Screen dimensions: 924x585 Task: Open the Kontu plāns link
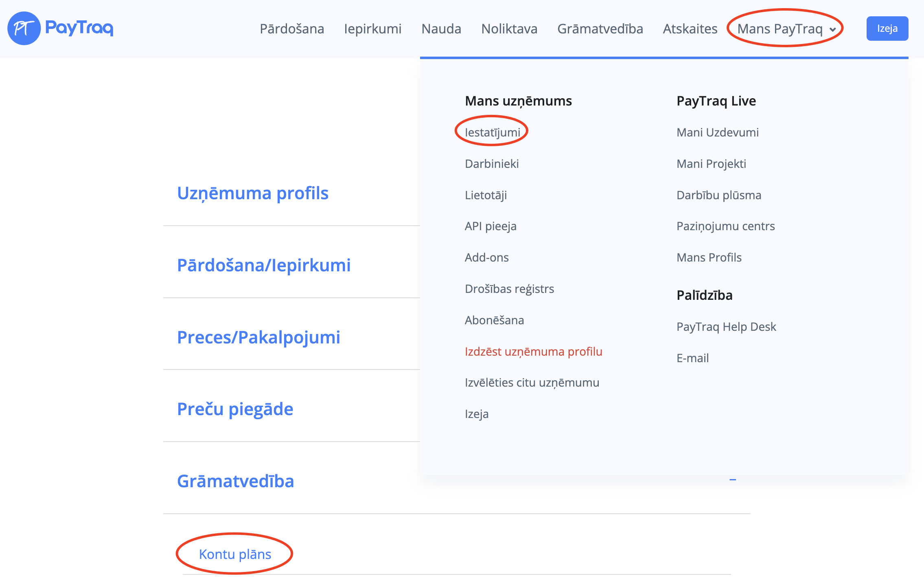[235, 554]
